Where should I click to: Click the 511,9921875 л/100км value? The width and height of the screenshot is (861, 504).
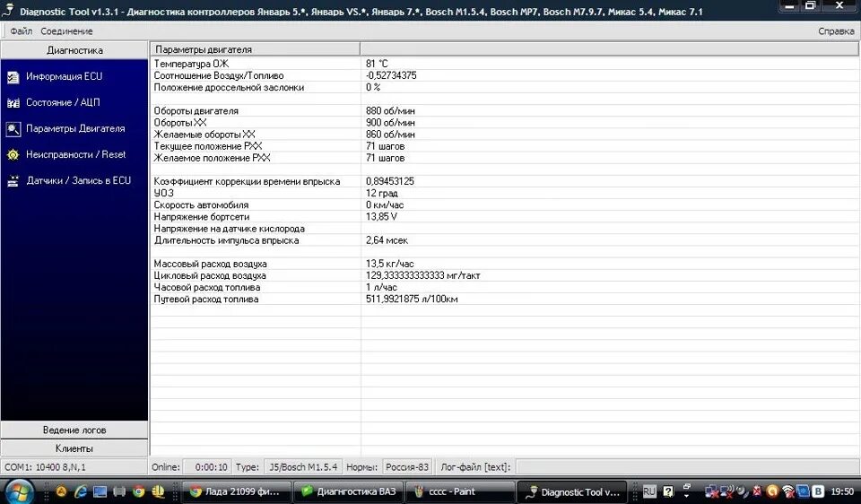[412, 300]
